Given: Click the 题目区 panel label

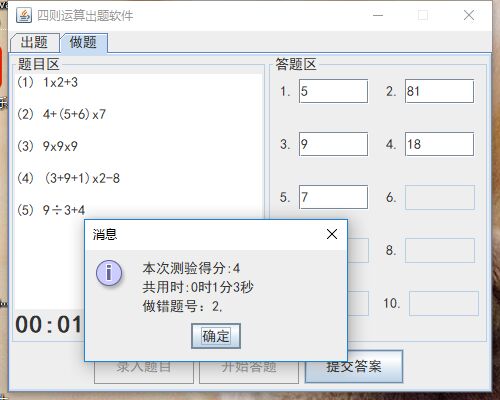Looking at the screenshot, I should tap(38, 64).
